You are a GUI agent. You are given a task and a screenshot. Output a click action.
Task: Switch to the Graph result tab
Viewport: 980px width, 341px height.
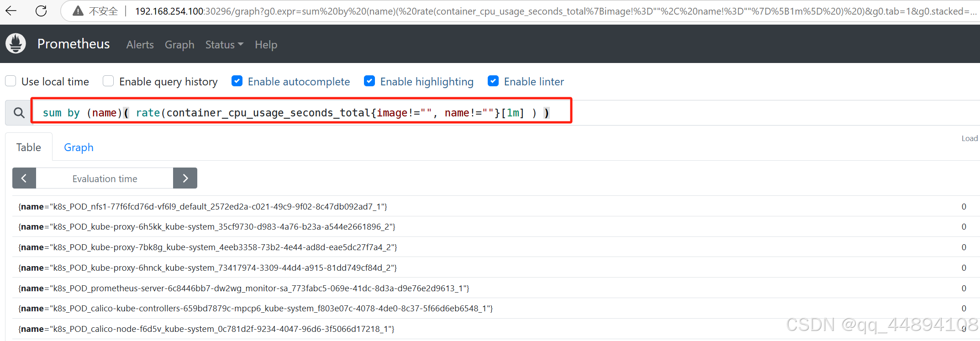click(x=79, y=147)
